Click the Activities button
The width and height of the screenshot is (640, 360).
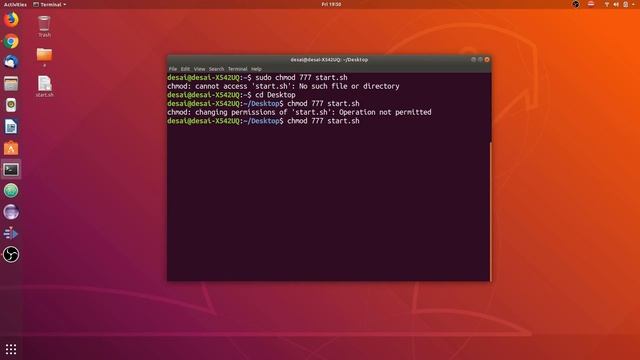point(15,4)
